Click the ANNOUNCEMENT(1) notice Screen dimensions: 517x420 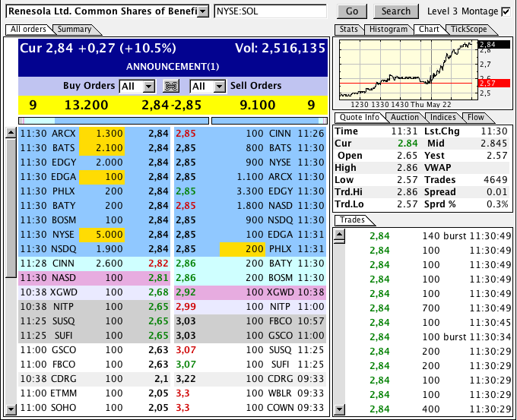173,67
